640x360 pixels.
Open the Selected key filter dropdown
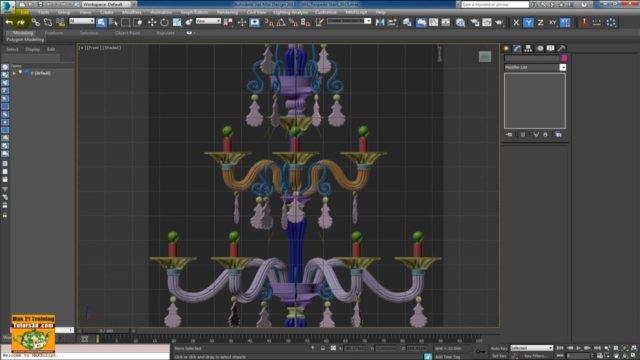(531, 348)
